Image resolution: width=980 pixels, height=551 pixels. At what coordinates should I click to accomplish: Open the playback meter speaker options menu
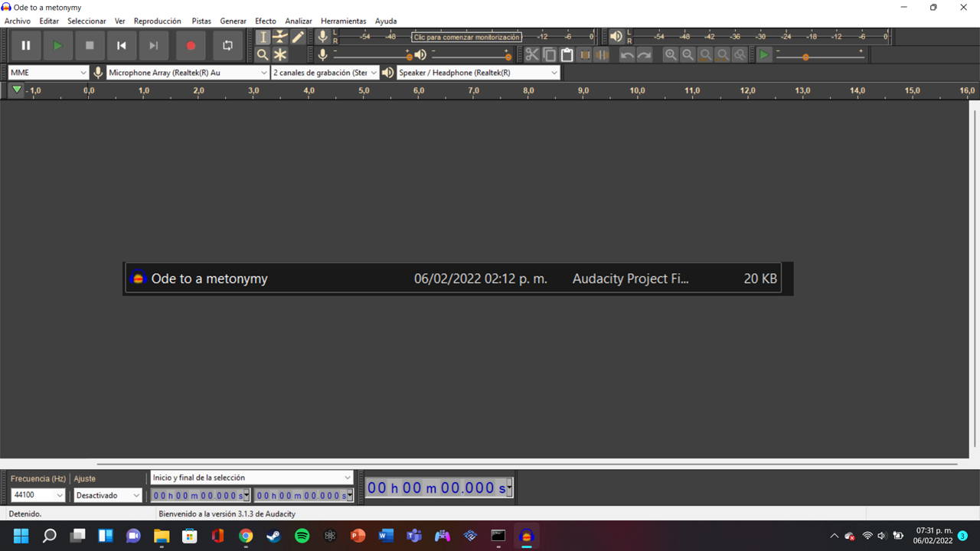pos(616,37)
